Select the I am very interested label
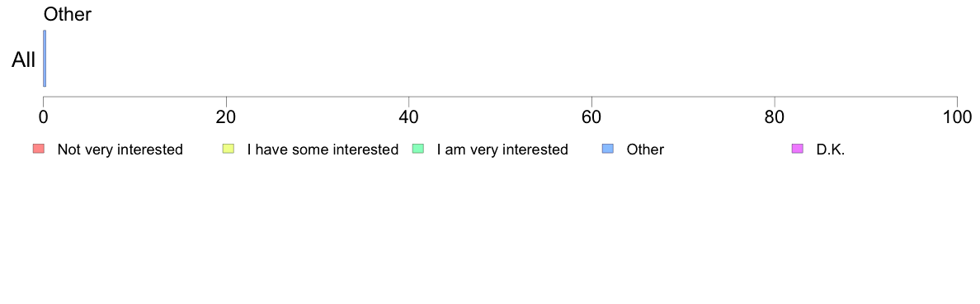Image resolution: width=980 pixels, height=304 pixels. click(502, 150)
